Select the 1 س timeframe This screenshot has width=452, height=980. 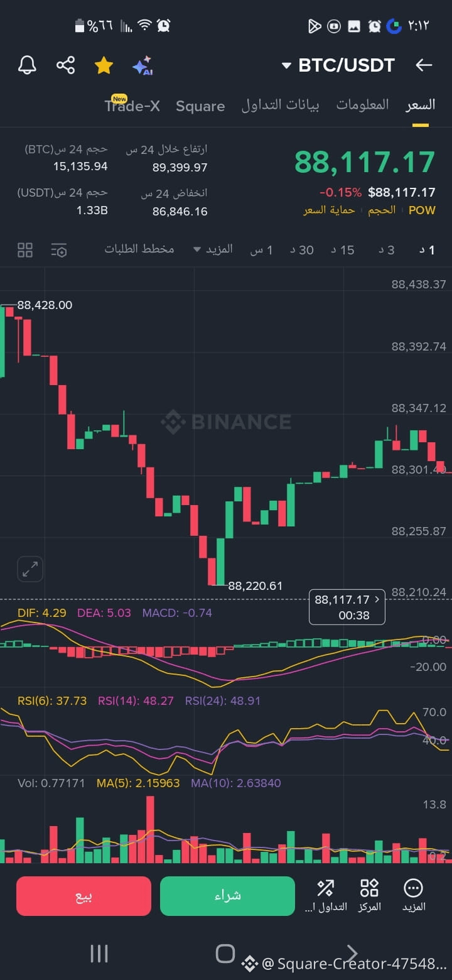(x=261, y=250)
